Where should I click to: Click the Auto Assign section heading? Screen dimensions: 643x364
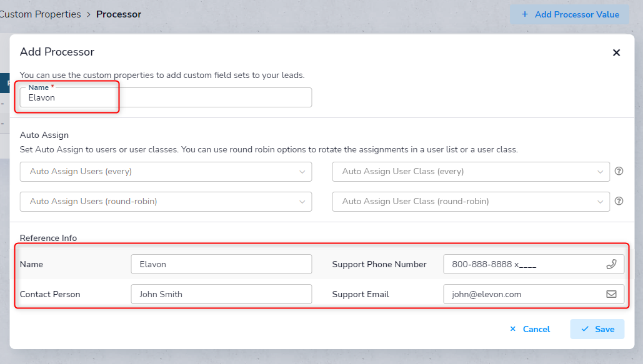pyautogui.click(x=44, y=135)
